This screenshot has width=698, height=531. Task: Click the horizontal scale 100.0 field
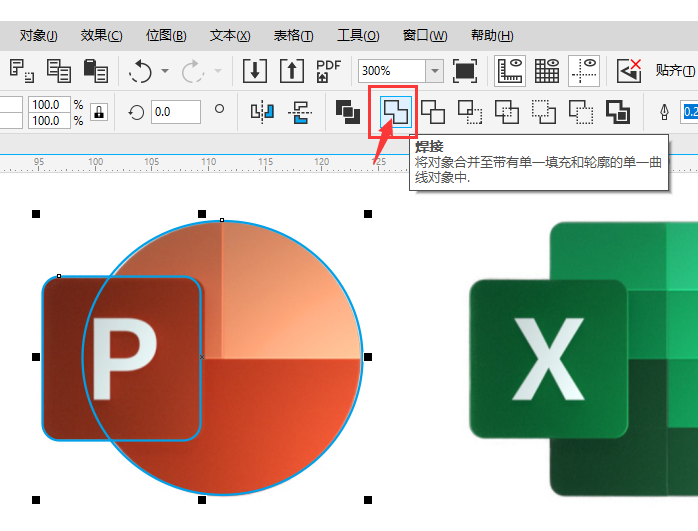pyautogui.click(x=49, y=105)
